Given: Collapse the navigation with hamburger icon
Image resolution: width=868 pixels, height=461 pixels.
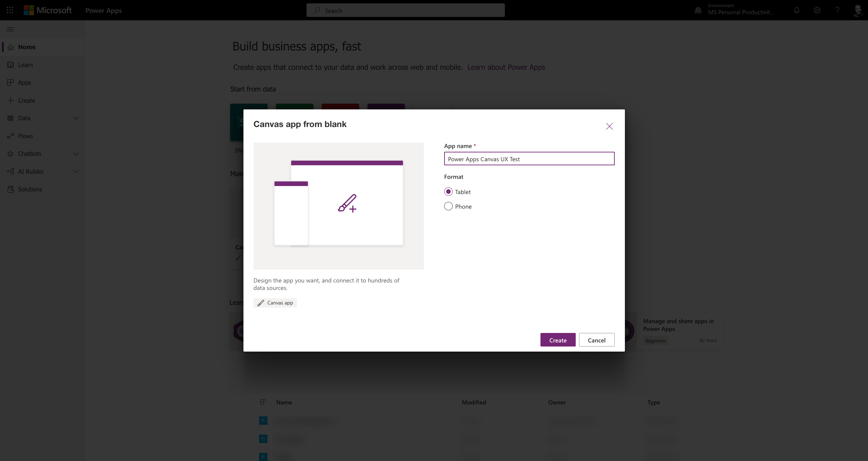Looking at the screenshot, I should 10,29.
